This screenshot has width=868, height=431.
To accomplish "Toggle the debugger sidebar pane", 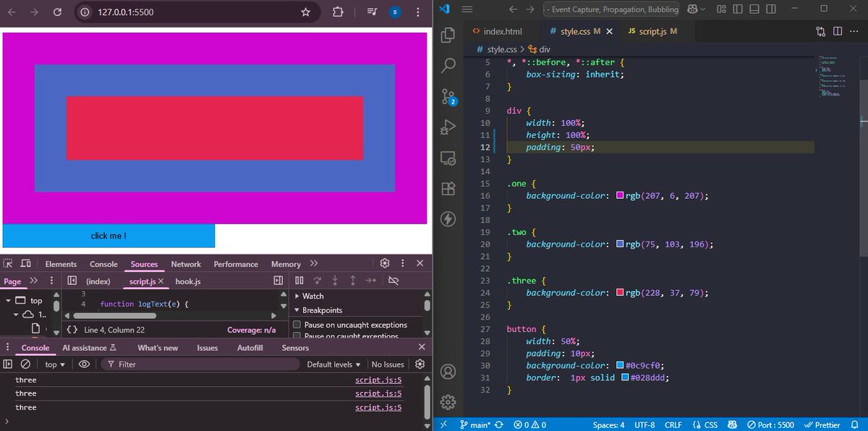I will coord(278,281).
